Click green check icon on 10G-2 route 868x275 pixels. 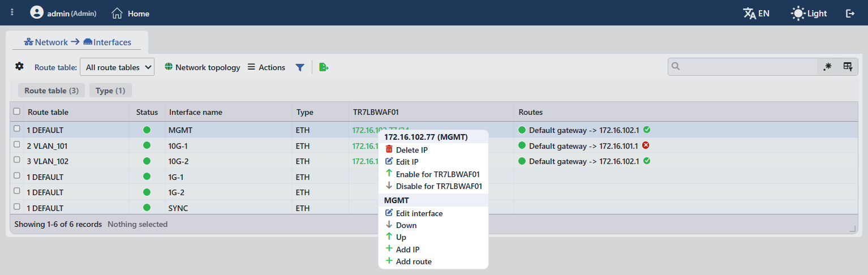(647, 161)
